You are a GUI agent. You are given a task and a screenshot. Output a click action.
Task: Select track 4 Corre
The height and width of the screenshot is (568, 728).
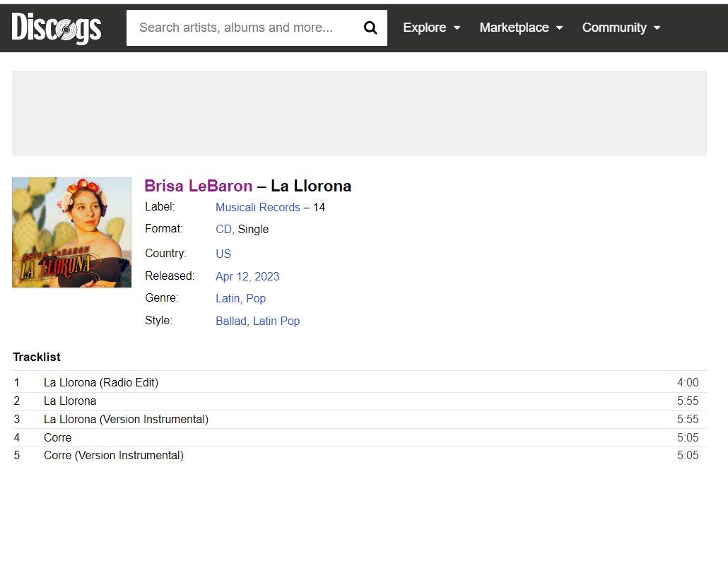tap(58, 437)
